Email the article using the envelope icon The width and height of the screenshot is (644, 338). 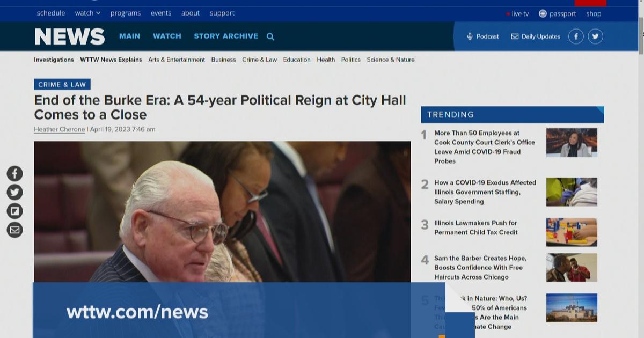14,230
